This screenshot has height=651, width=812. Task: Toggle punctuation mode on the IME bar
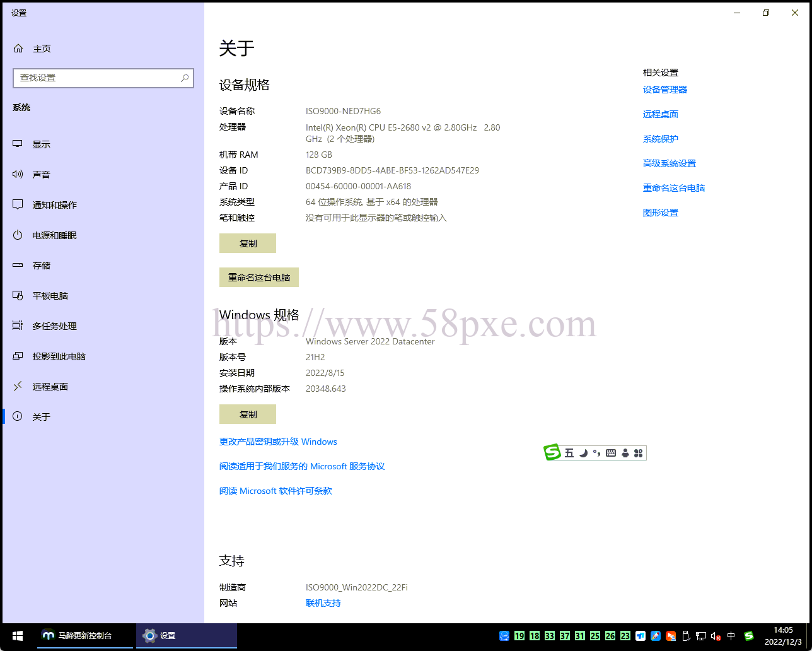pyautogui.click(x=596, y=453)
